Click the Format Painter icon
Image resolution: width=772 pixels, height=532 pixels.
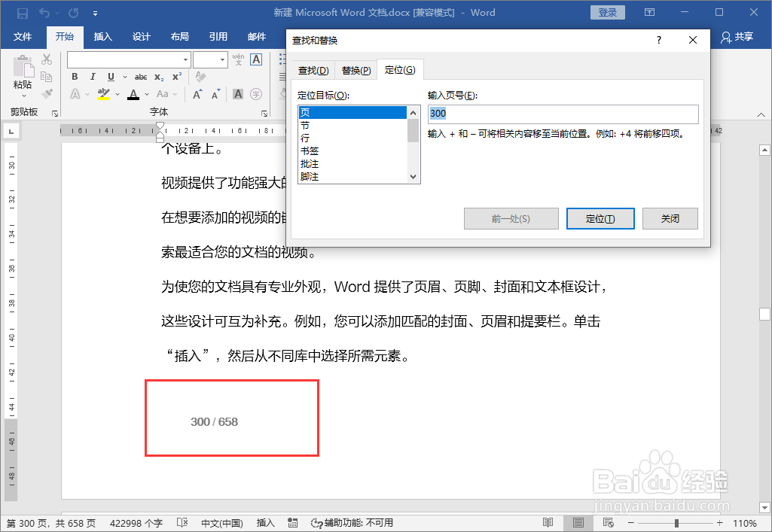click(x=46, y=93)
